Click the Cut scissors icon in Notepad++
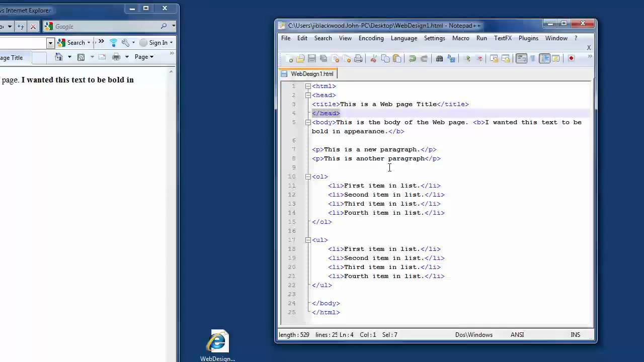The image size is (644, 362). [x=373, y=58]
